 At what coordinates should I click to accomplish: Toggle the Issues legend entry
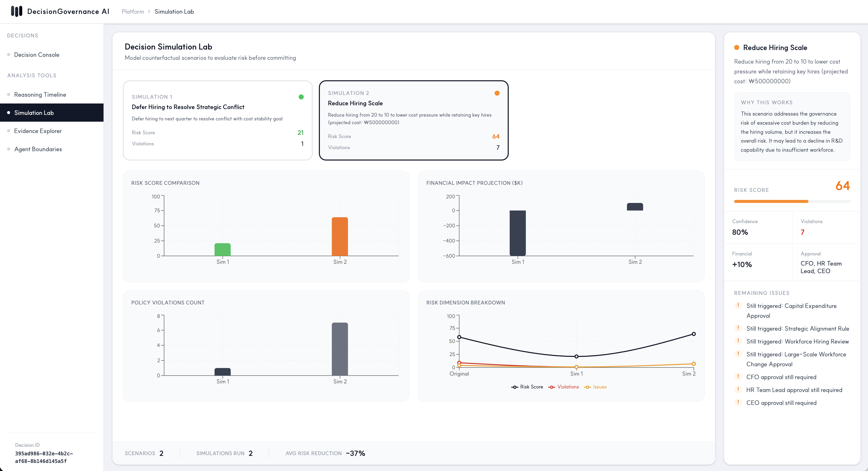[595, 387]
